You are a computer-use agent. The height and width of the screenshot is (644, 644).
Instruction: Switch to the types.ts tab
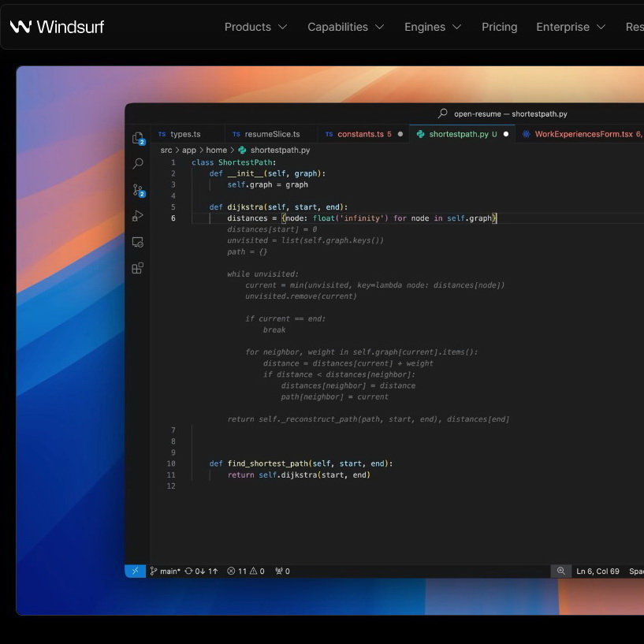[x=188, y=134]
